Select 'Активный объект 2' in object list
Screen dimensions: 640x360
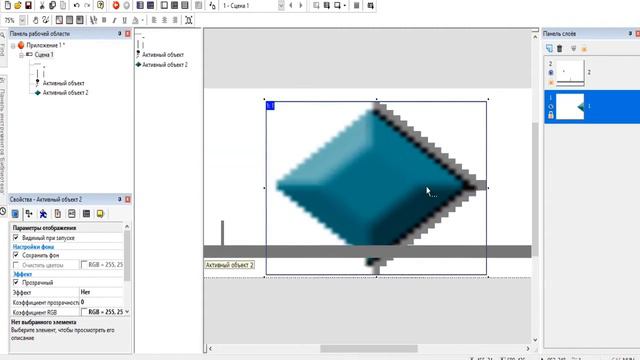tap(165, 64)
